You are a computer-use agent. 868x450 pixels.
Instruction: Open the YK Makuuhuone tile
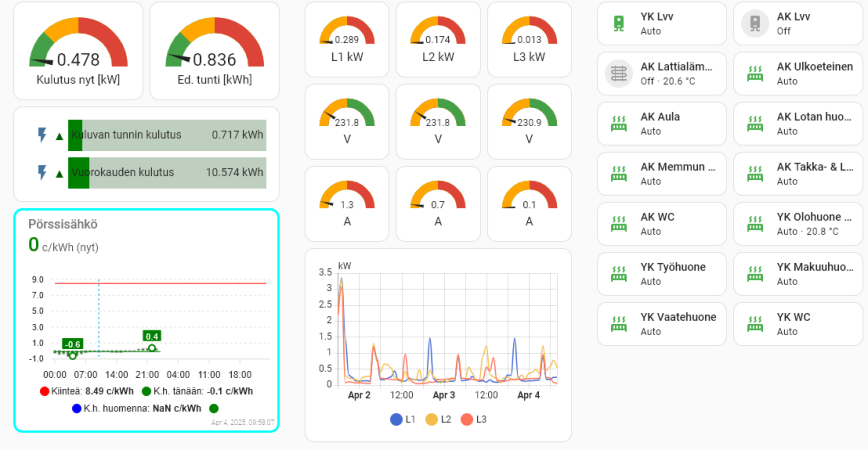point(798,274)
